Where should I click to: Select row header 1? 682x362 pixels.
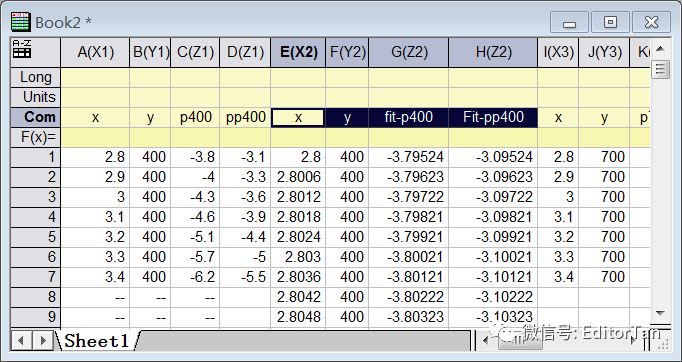(x=36, y=157)
